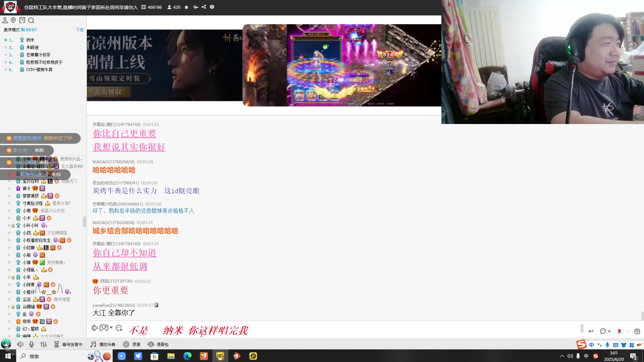Viewport: 644px width, 362px height.
Task: Open the emoji picker in chat toolbar
Action: tap(119, 328)
